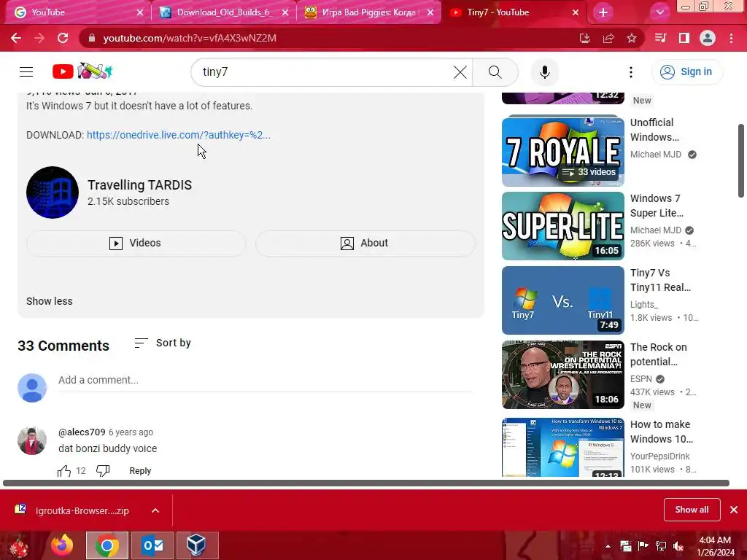This screenshot has width=747, height=560.
Task: Open the 7 Royale playlist thumbnail
Action: pyautogui.click(x=562, y=152)
